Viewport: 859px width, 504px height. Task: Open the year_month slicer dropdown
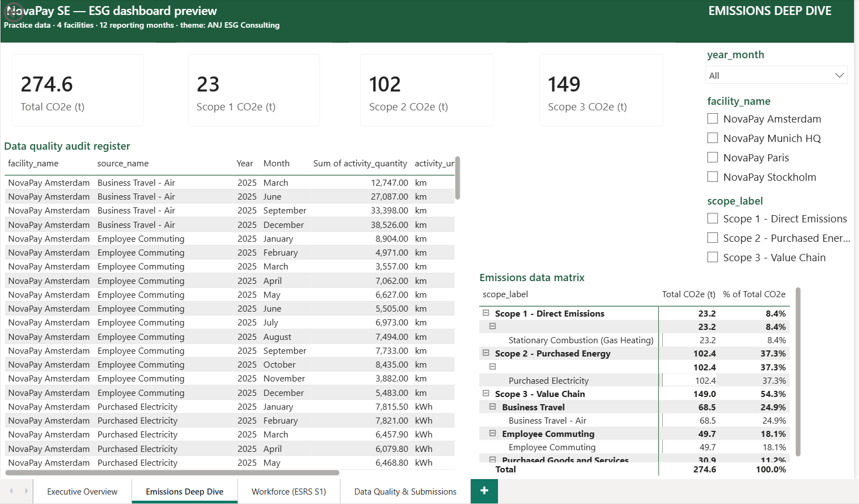[x=776, y=75]
